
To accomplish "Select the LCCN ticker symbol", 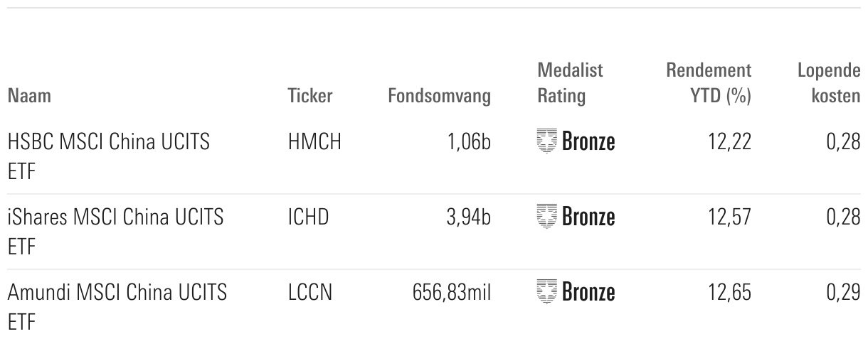I will [310, 293].
